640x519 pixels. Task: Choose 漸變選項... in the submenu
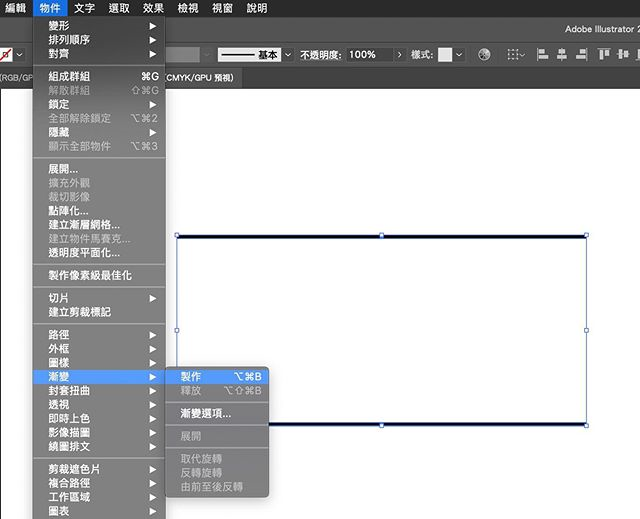click(217, 413)
